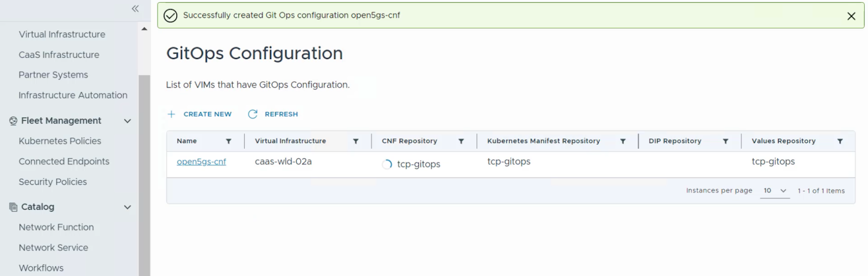
Task: Click the plus icon for Create New
Action: click(171, 114)
